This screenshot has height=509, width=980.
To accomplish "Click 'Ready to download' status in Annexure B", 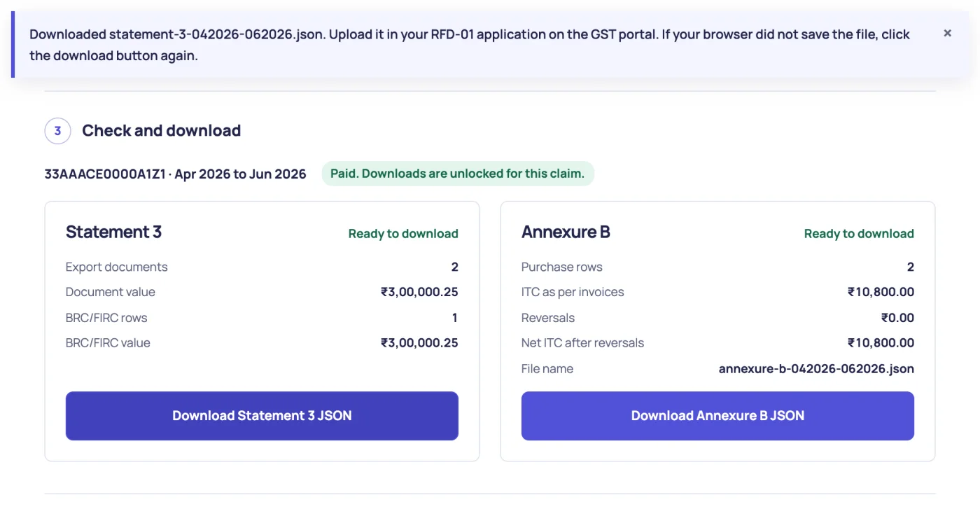I will pos(859,234).
